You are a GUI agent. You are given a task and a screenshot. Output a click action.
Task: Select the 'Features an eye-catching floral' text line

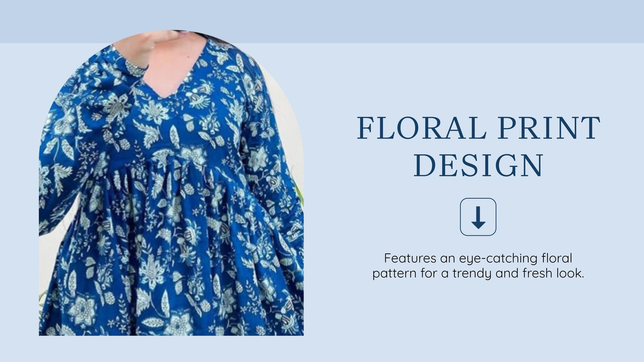(478, 258)
